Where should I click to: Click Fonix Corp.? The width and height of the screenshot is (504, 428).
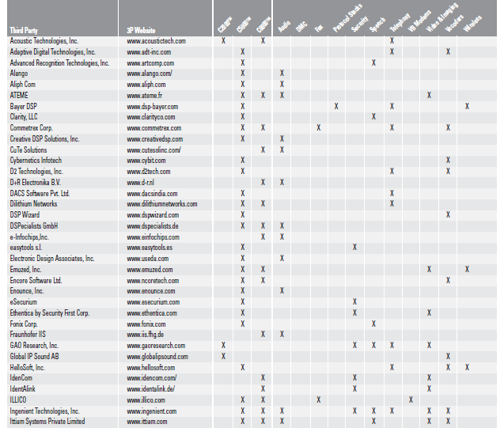coord(24,324)
